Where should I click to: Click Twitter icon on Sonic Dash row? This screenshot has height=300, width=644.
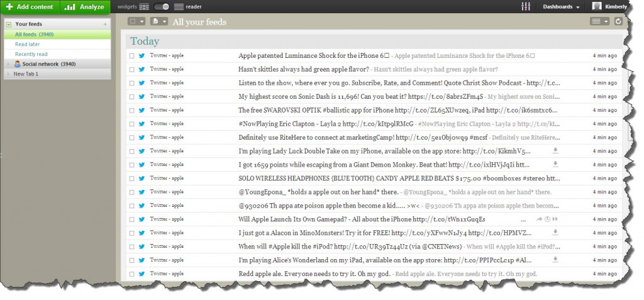tap(142, 97)
